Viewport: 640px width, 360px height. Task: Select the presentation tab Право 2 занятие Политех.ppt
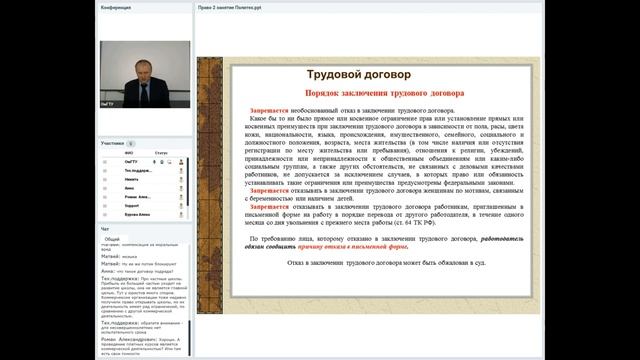(x=229, y=7)
